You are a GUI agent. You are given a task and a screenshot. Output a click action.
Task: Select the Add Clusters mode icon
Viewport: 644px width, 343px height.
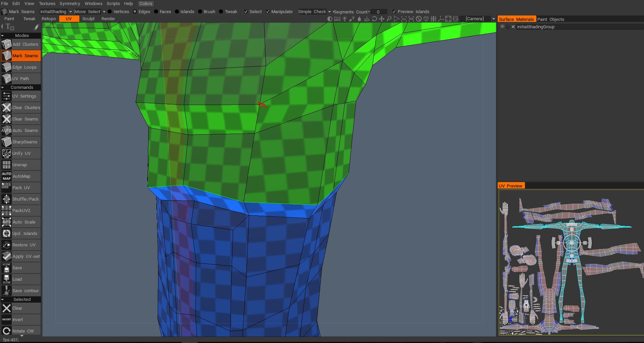6,44
